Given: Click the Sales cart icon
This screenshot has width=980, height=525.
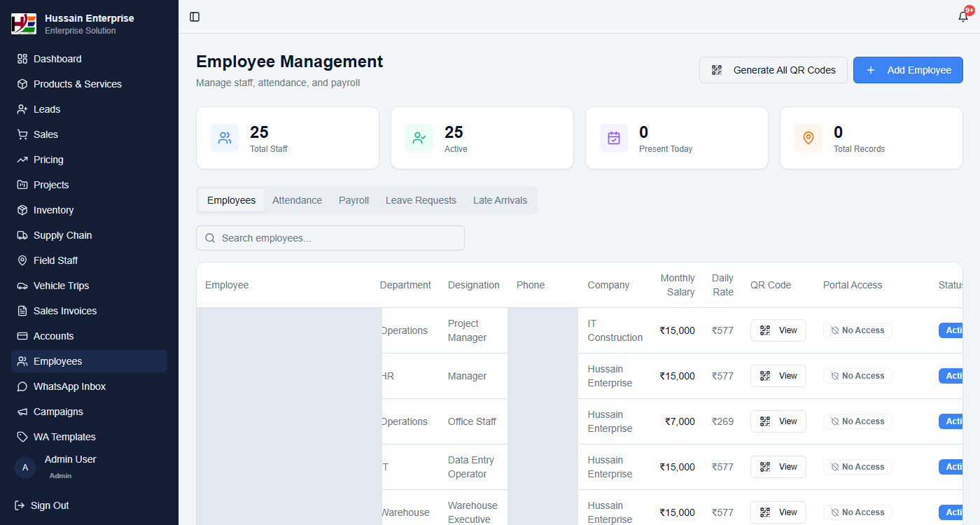Looking at the screenshot, I should (x=22, y=134).
